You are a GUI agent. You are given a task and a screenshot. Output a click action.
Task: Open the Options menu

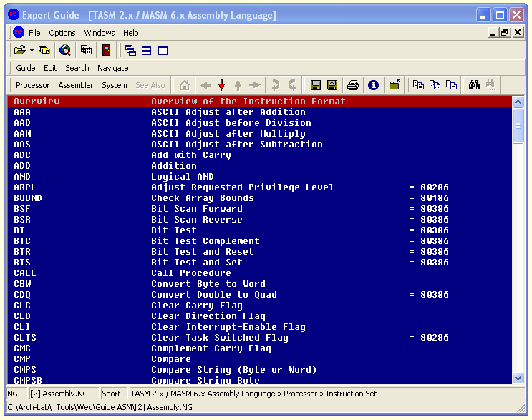[62, 33]
